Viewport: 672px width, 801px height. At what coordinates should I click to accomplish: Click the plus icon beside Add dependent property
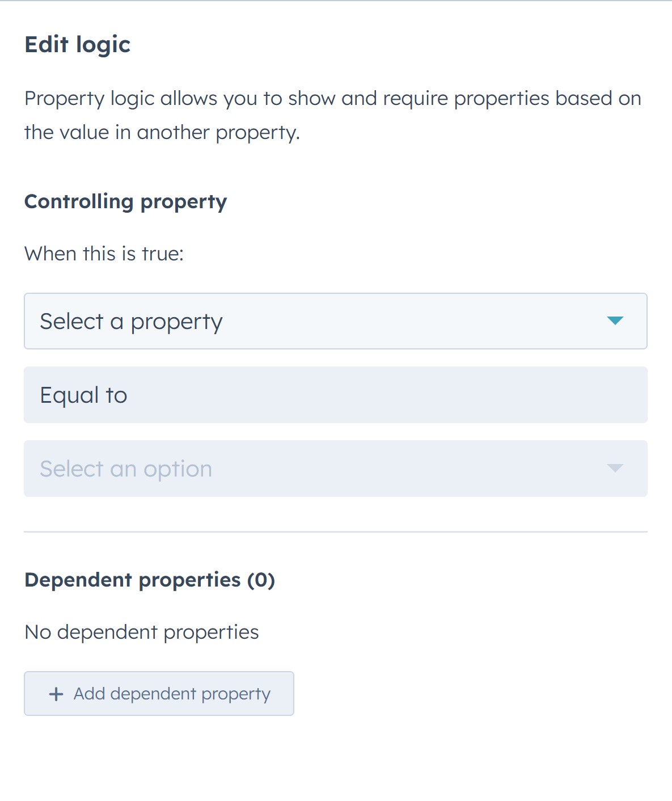(x=56, y=694)
